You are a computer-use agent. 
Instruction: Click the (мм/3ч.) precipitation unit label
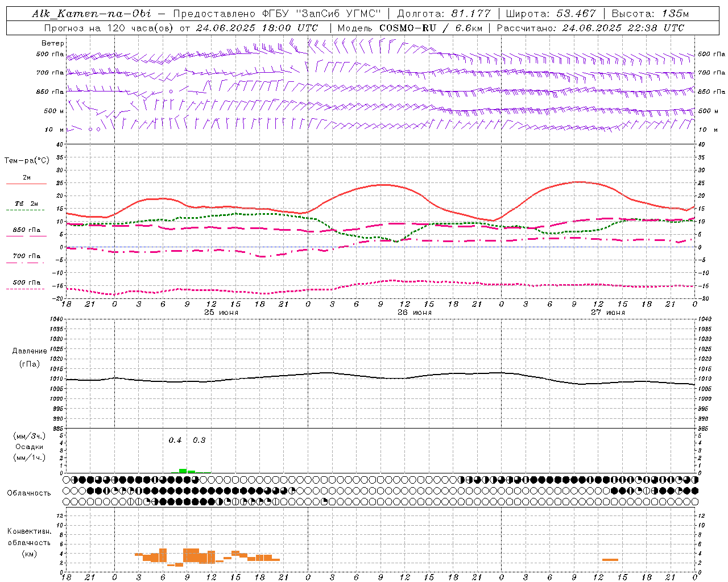click(29, 436)
